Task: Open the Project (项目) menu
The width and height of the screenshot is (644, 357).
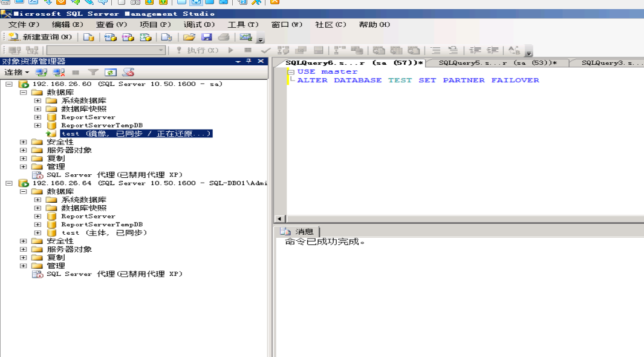Action: 155,25
